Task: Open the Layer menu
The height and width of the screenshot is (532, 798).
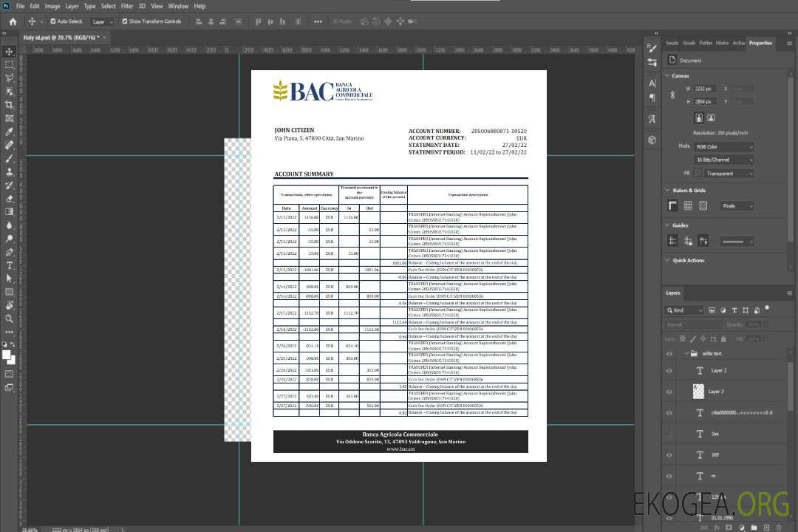Action: (x=72, y=6)
